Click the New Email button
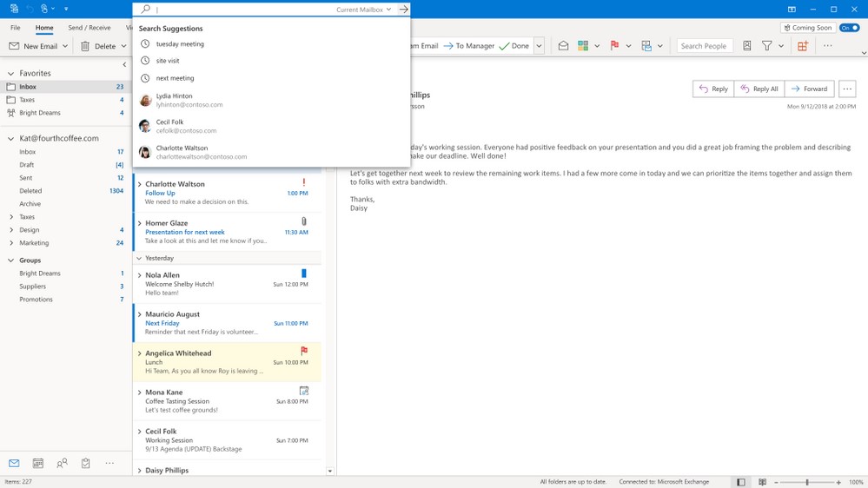Viewport: 868px width, 488px height. 34,46
